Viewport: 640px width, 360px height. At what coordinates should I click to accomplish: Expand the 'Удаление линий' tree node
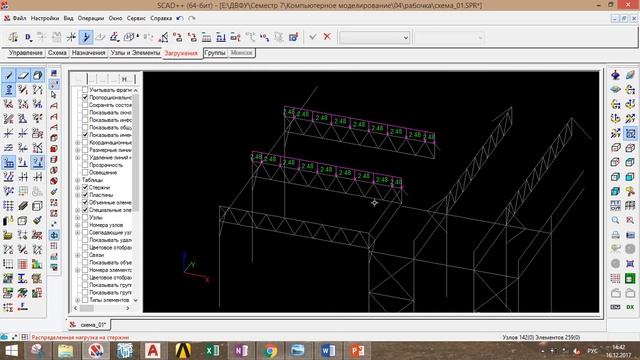click(x=78, y=157)
